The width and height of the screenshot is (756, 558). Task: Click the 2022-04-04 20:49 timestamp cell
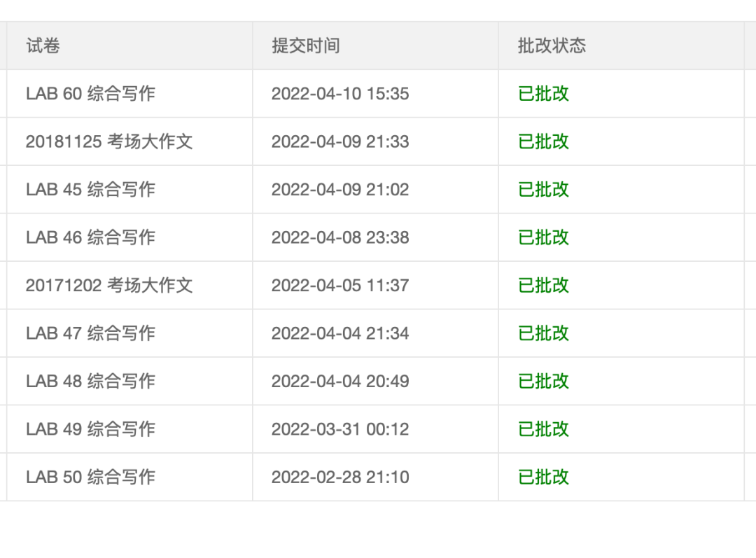340,382
